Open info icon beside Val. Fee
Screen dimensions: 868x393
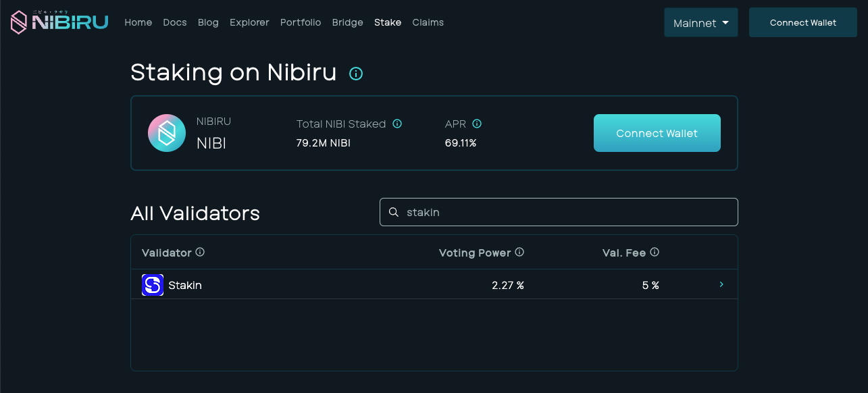coord(655,252)
